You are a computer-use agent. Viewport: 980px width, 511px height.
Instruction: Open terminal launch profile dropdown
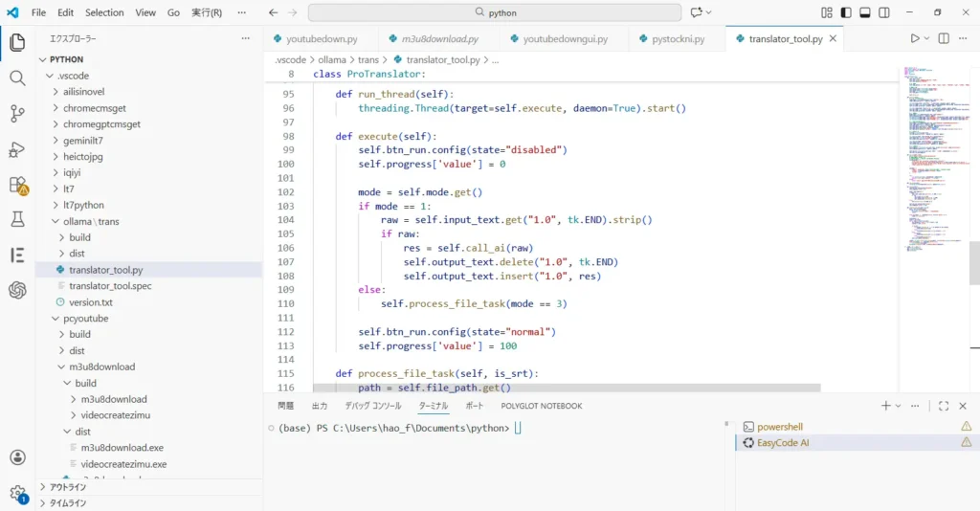tap(898, 406)
